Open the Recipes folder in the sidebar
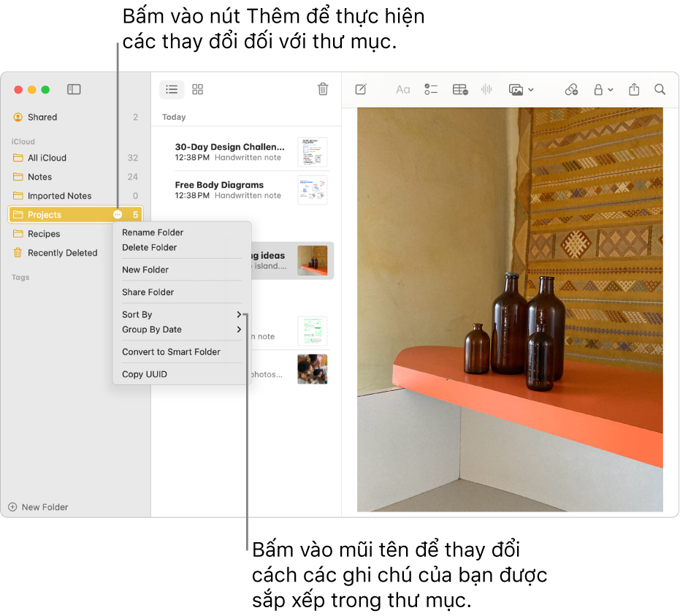Viewport: 680px width, 616px height. pyautogui.click(x=44, y=234)
